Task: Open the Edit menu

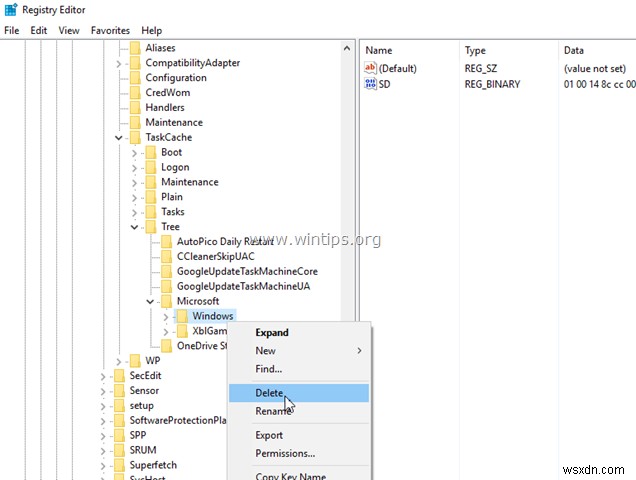Action: pos(39,30)
